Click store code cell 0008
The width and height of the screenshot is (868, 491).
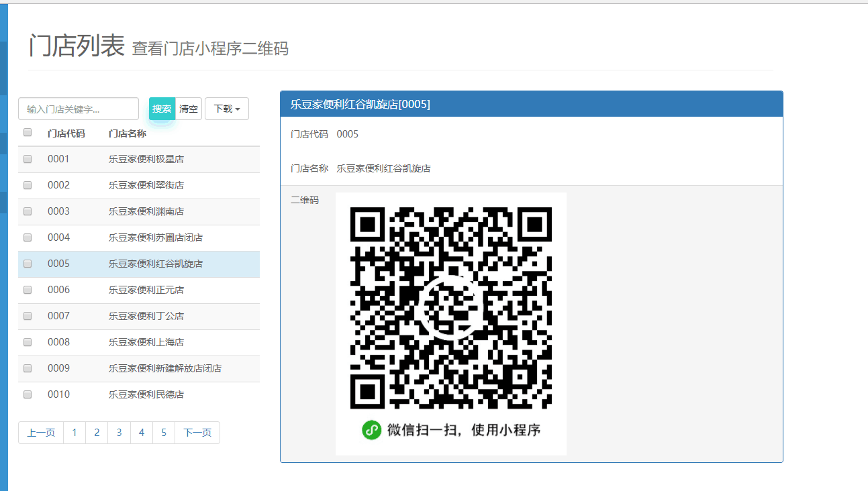pyautogui.click(x=58, y=342)
